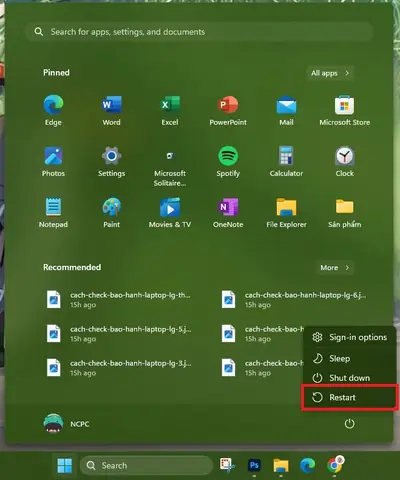Open Photoshop from the taskbar
Screen dimensions: 400x480
point(254,465)
